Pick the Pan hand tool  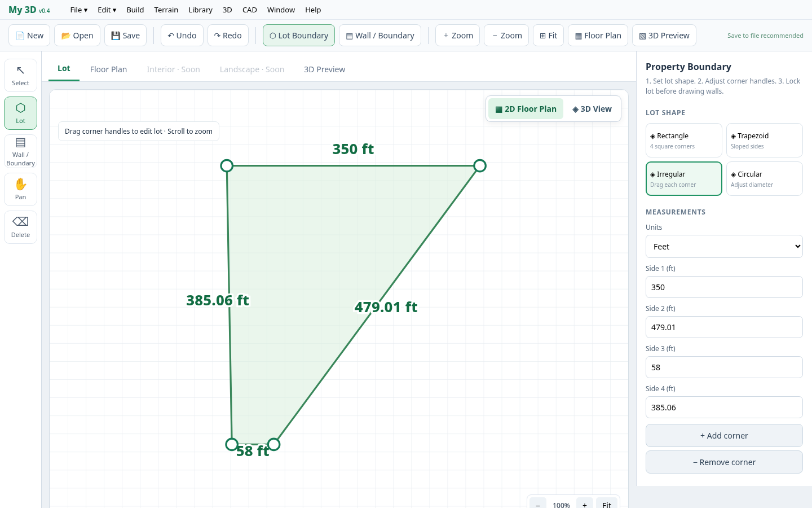(x=20, y=189)
